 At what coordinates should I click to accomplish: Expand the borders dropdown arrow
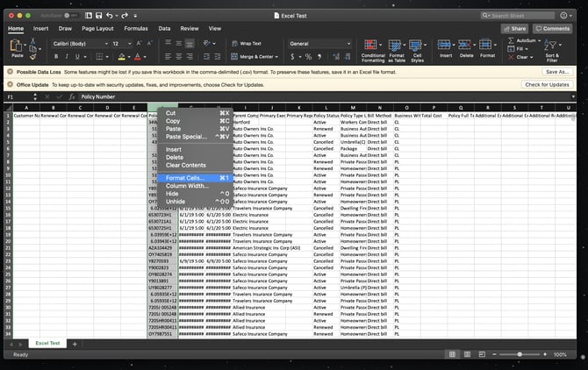coord(107,57)
